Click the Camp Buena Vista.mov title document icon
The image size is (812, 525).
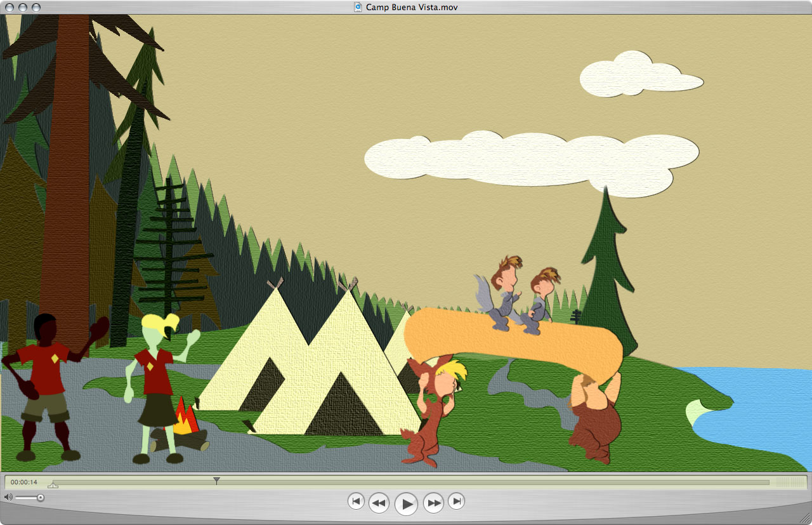(358, 7)
